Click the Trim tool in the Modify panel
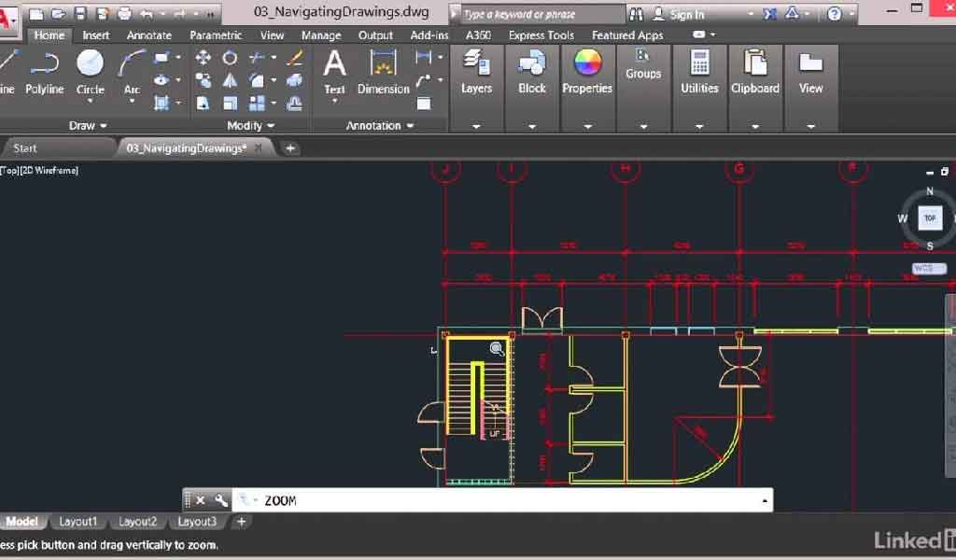 point(257,58)
